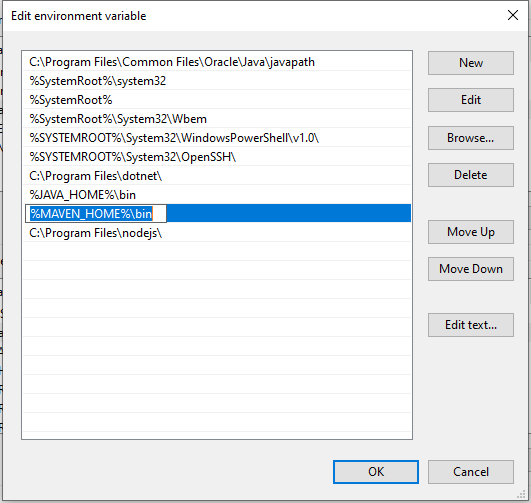Click the Edit button
This screenshot has width=531, height=503.
point(471,100)
